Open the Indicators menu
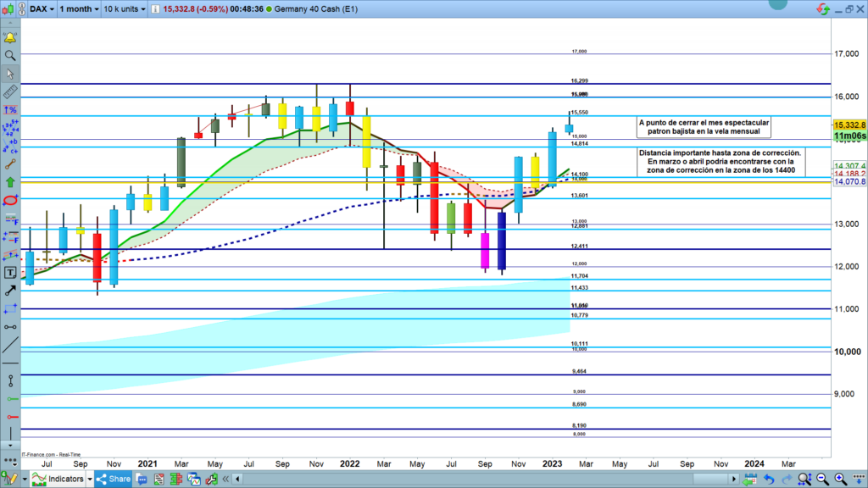Viewport: 868px width, 488px height. 59,480
